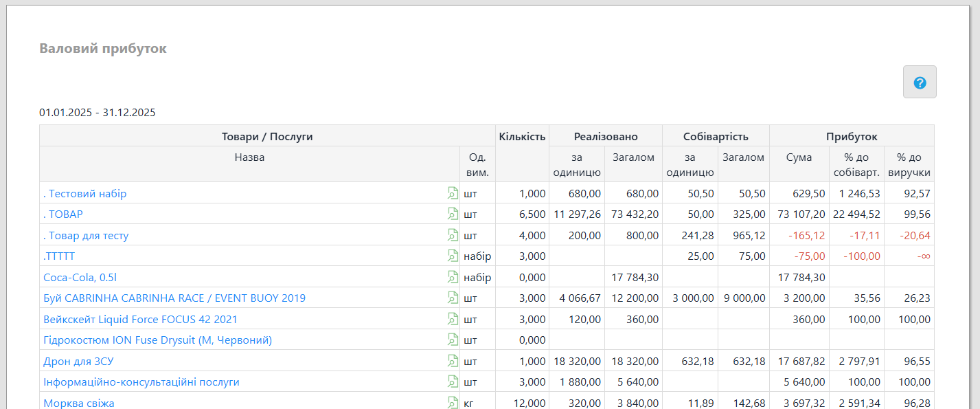Click the date range 01.01.2025 - 31.12.2025

[98, 113]
